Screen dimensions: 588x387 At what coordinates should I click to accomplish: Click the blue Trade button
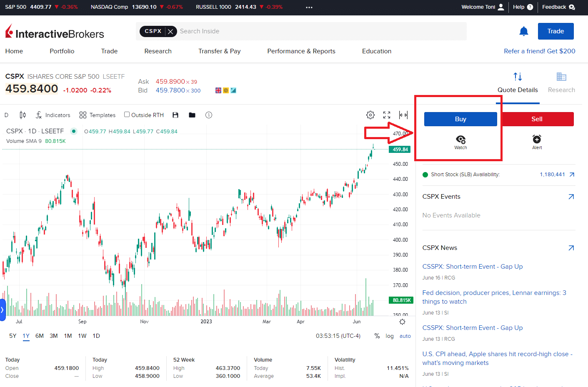[x=556, y=31]
